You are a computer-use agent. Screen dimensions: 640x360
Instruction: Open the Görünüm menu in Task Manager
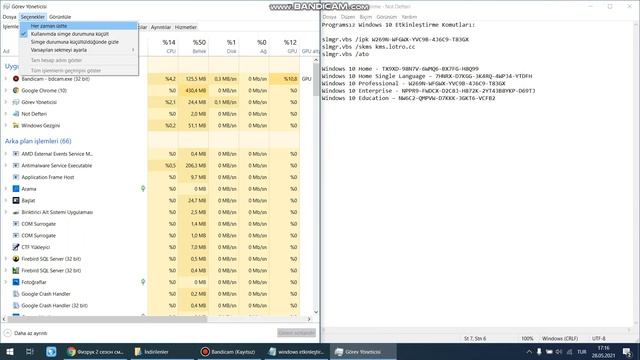[60, 17]
